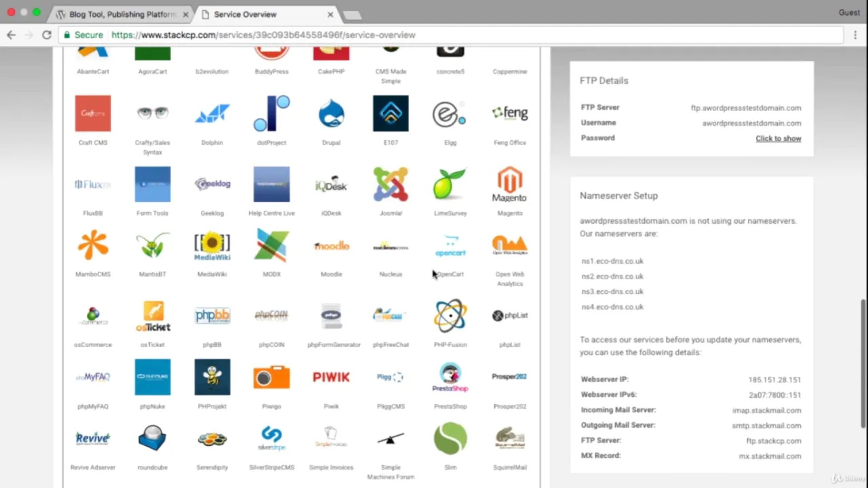Open the FluxBB icon
This screenshot has height=488, width=868.
click(x=93, y=184)
